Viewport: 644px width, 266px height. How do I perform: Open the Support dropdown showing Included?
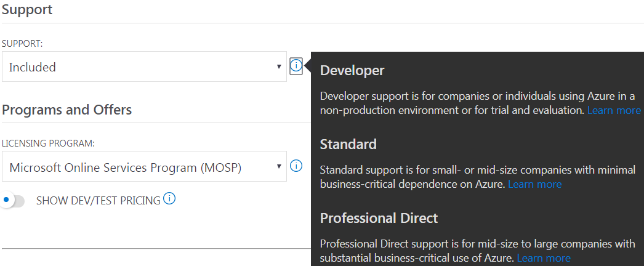pos(144,66)
